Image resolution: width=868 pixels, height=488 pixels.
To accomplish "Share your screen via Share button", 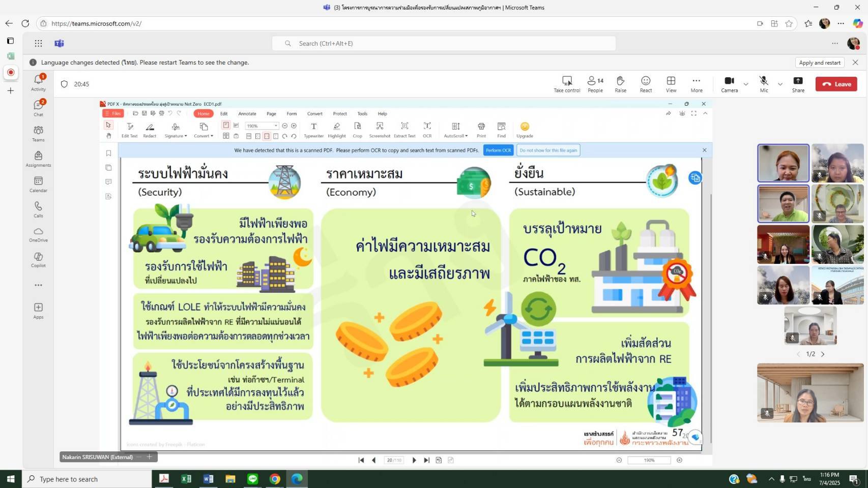I will point(798,84).
